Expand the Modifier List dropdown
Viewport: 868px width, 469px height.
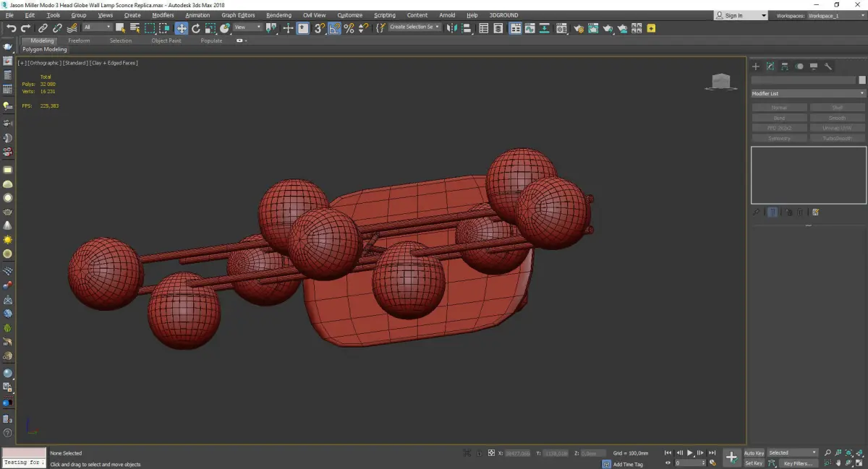(808, 94)
